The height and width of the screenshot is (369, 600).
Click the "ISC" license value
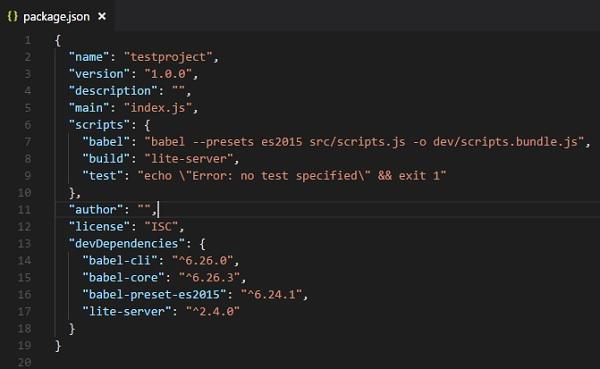pyautogui.click(x=161, y=227)
